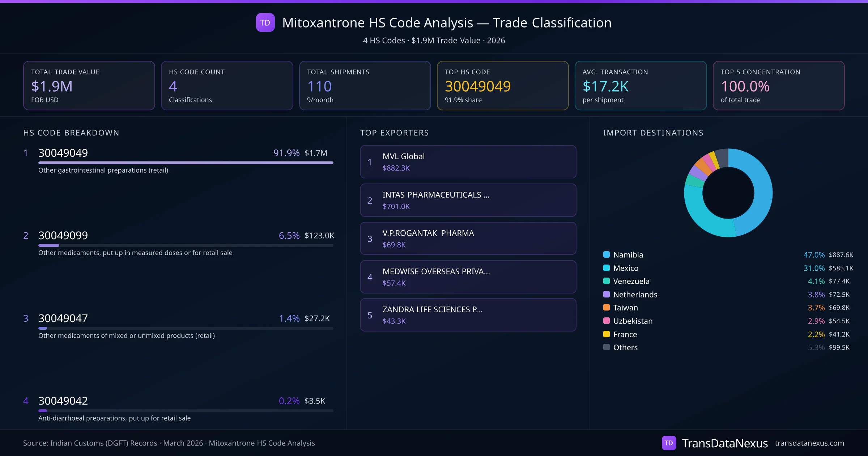Viewport: 868px width, 456px height.
Task: Select the MVL Global exporter card
Action: click(468, 162)
